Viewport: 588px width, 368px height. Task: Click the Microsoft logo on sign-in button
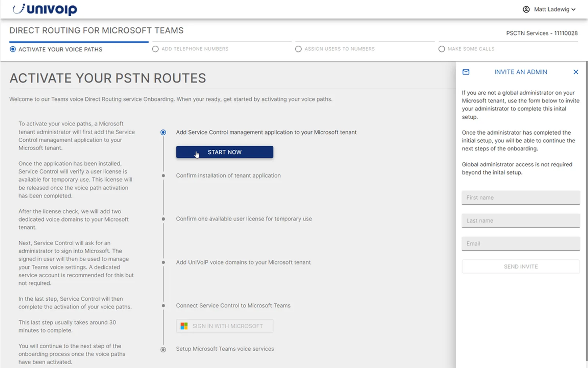tap(184, 326)
